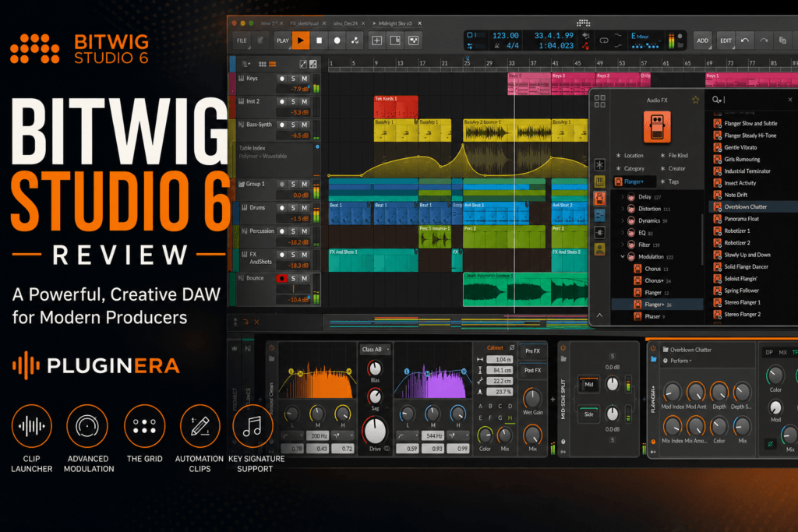This screenshot has height=532, width=798.
Task: Toggle Flanger+ device power button
Action: coord(653,348)
